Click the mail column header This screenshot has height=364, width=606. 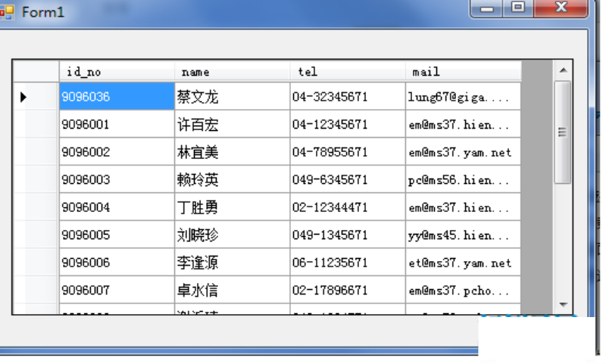tap(463, 72)
